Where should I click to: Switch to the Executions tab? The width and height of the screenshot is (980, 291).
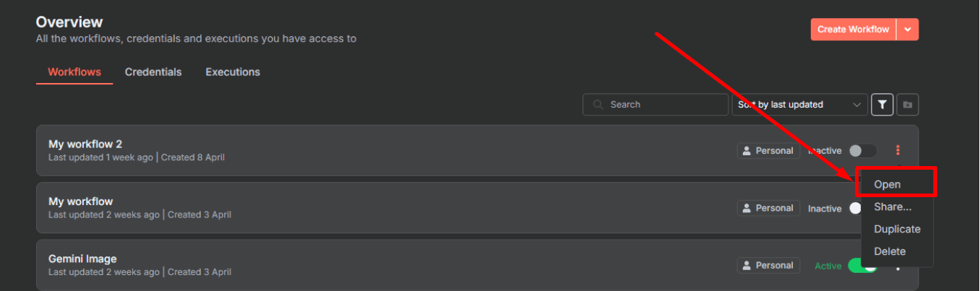point(233,72)
